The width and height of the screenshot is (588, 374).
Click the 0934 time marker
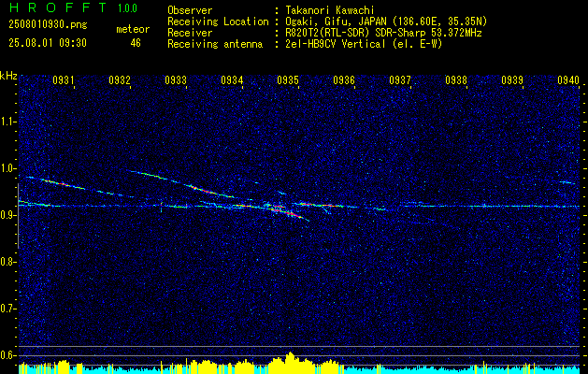tap(232, 79)
